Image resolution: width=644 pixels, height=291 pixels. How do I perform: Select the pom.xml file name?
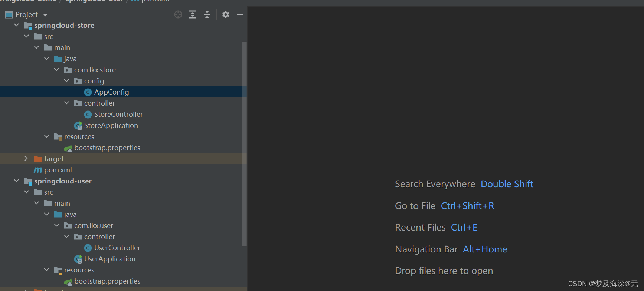[58, 170]
